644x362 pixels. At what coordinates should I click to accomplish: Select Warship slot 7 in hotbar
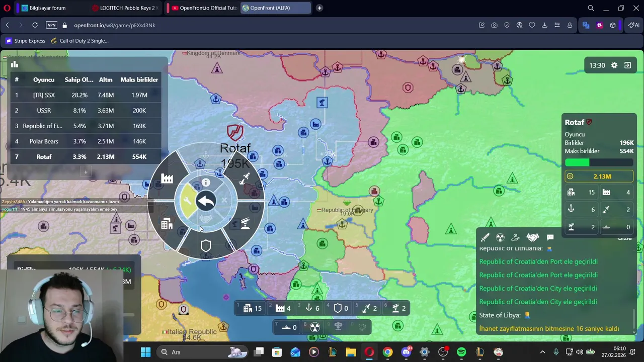click(287, 327)
